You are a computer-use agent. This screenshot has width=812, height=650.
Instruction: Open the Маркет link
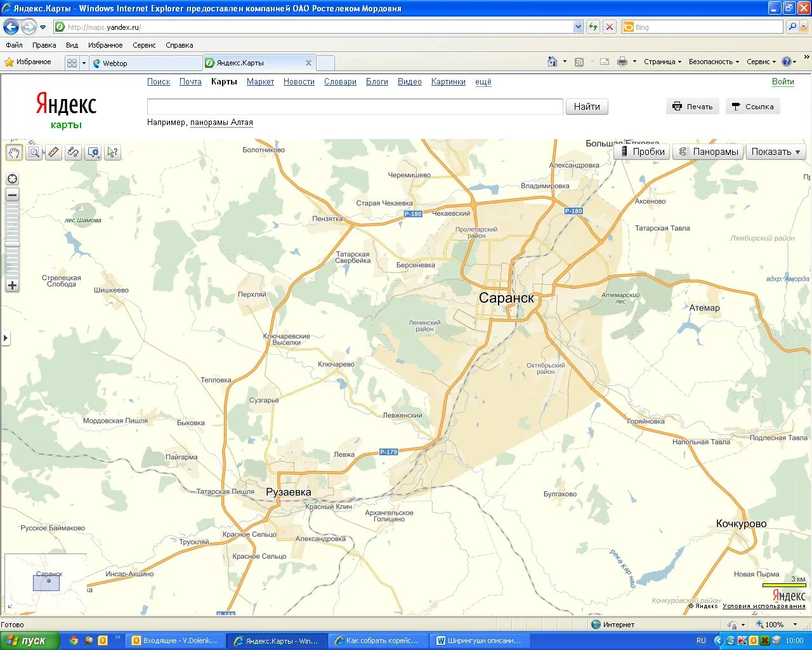[260, 82]
